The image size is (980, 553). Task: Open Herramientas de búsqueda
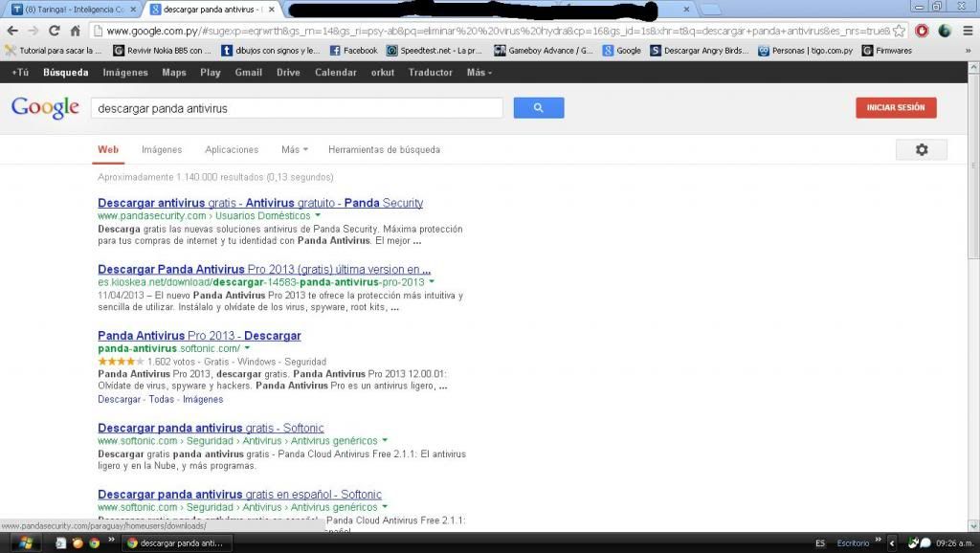click(x=385, y=150)
